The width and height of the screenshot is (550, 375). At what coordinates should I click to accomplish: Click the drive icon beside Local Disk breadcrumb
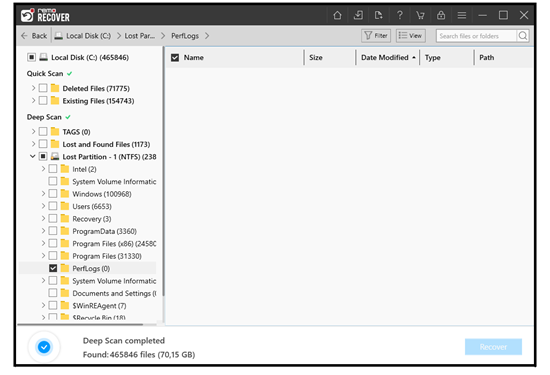pyautogui.click(x=59, y=36)
